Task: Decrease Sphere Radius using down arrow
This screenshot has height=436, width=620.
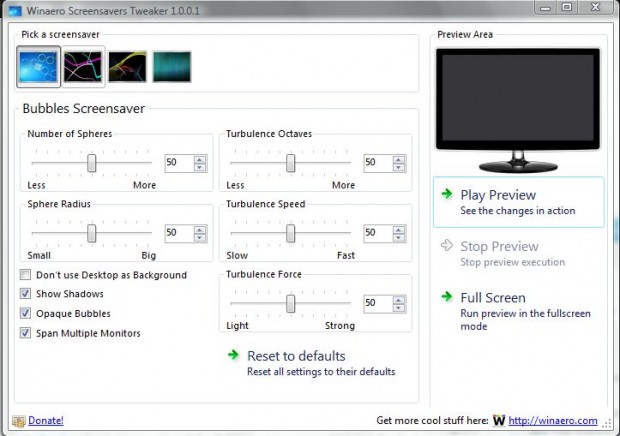Action: tap(200, 236)
